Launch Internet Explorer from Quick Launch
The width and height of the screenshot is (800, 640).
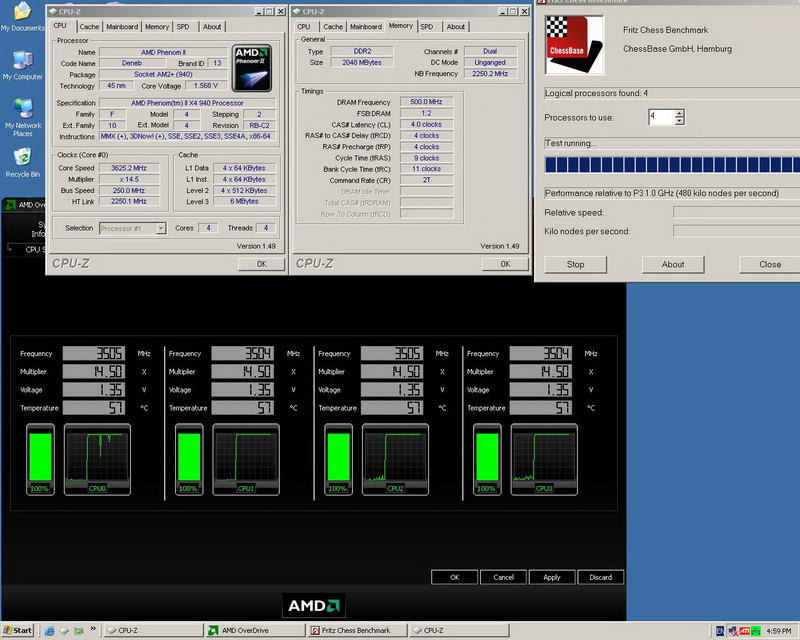point(49,631)
